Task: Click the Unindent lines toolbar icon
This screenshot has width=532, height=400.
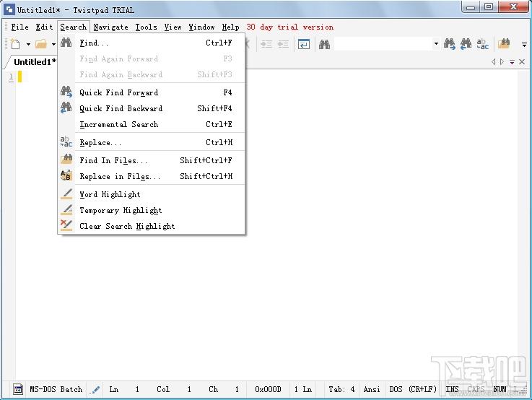Action: tap(283, 44)
